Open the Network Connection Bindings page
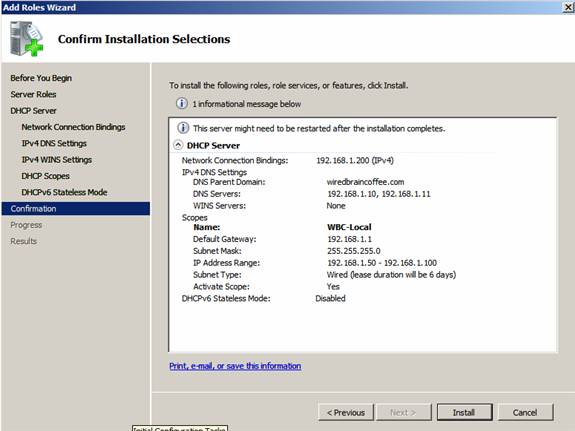Viewport: 575px width, 431px height. (x=73, y=127)
